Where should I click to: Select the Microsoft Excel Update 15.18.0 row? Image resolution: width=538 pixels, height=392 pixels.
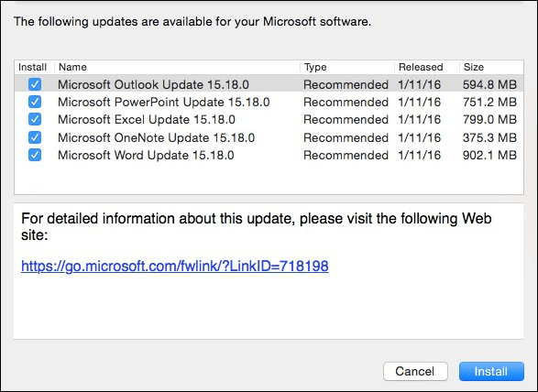269,119
